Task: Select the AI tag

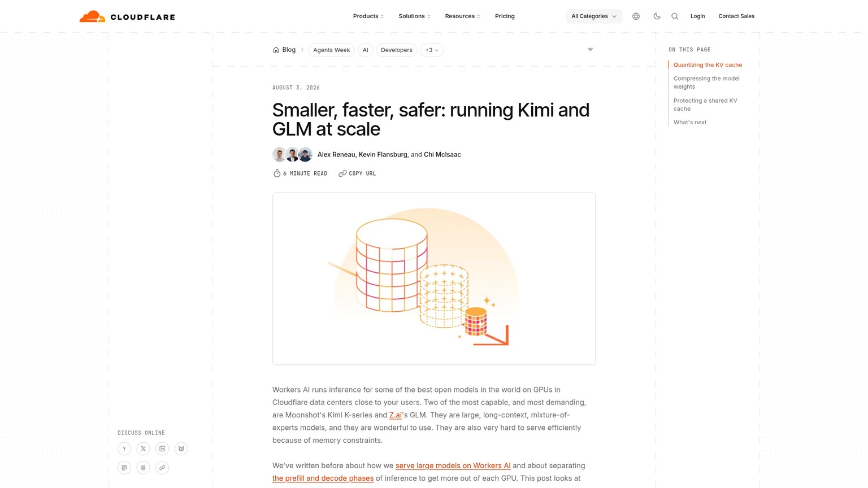Action: (366, 50)
